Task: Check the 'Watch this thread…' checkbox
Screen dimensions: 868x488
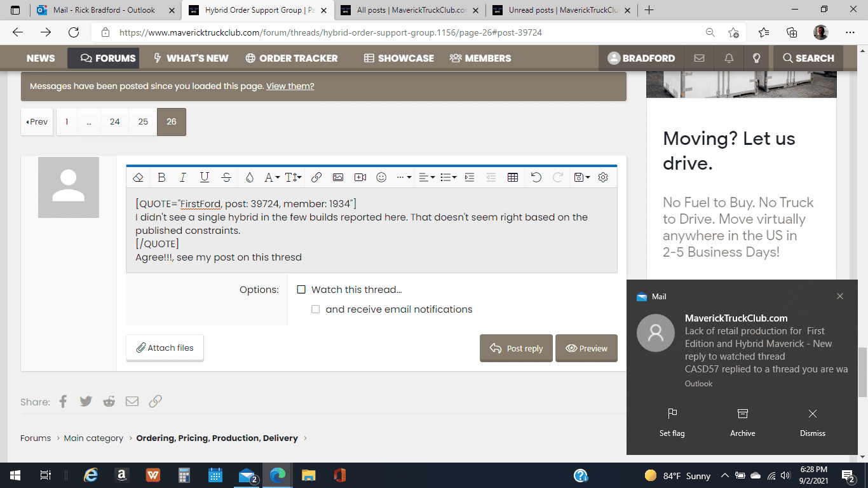Action: 302,290
